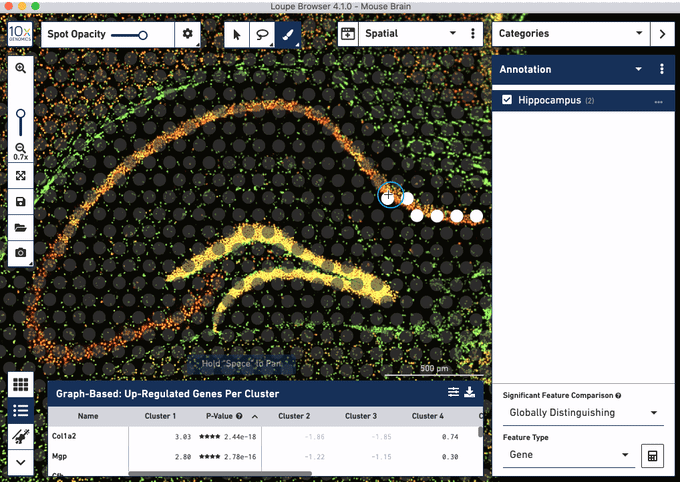Screen dimensions: 680x482
Task: Click the circled brush cursor spot
Action: [x=390, y=195]
